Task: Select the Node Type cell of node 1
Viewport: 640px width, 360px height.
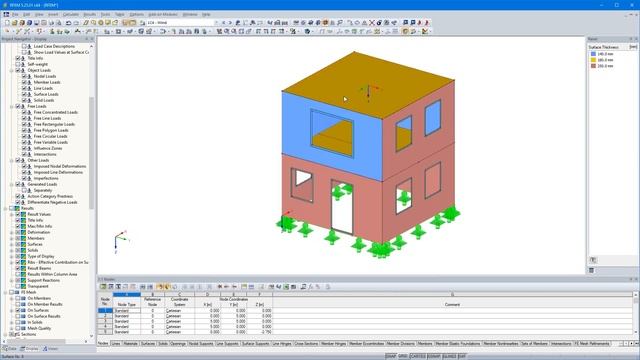Action: [127, 311]
